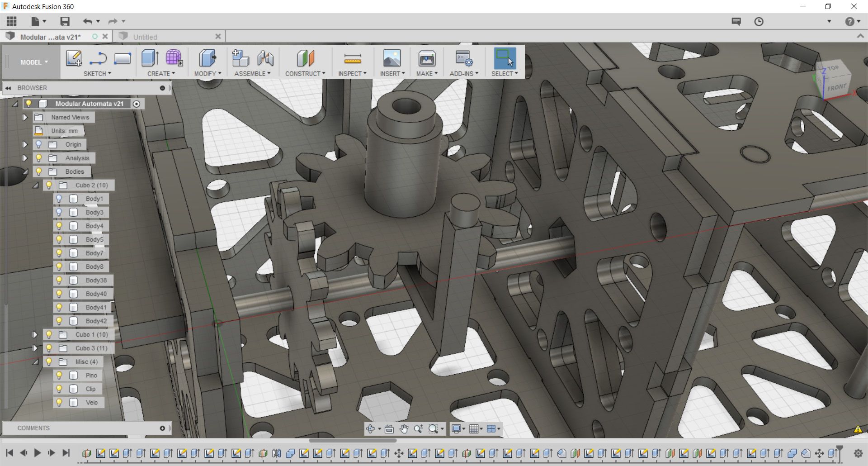Expand the Named Views folder
Screen dimensions: 868x466
25,117
